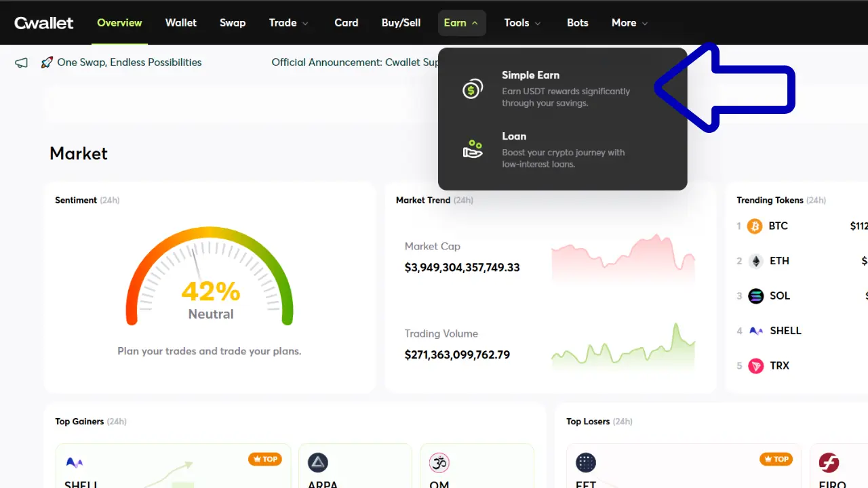Image resolution: width=868 pixels, height=488 pixels.
Task: Select the BTC icon in Trending Tokens
Action: pos(755,226)
